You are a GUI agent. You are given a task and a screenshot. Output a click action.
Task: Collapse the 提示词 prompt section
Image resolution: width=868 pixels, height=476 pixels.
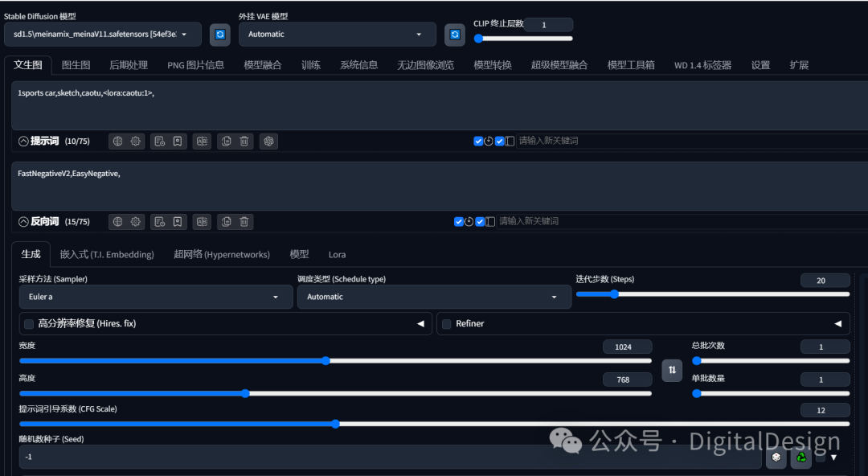pos(23,142)
